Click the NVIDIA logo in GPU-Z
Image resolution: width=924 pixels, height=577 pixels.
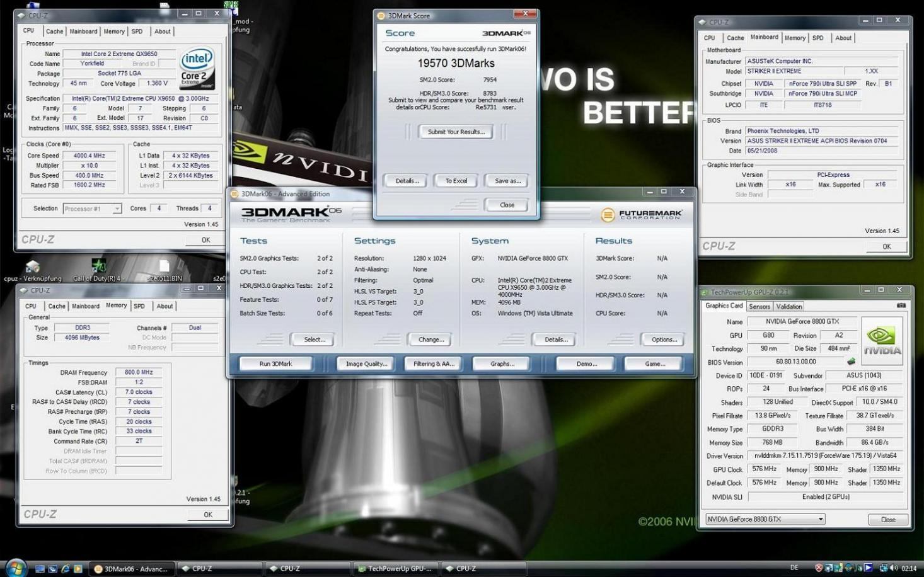pyautogui.click(x=882, y=341)
